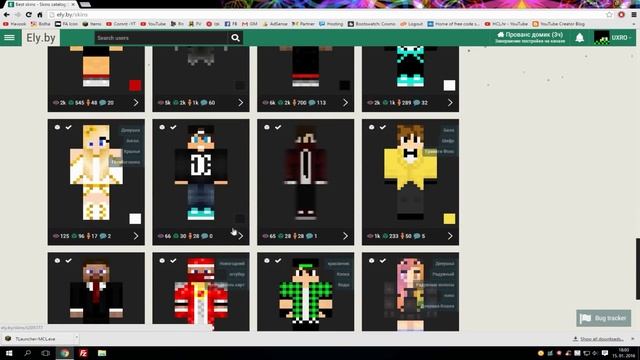Click the eye icon on yellow hoodie skin
The height and width of the screenshot is (360, 640).
click(371, 127)
